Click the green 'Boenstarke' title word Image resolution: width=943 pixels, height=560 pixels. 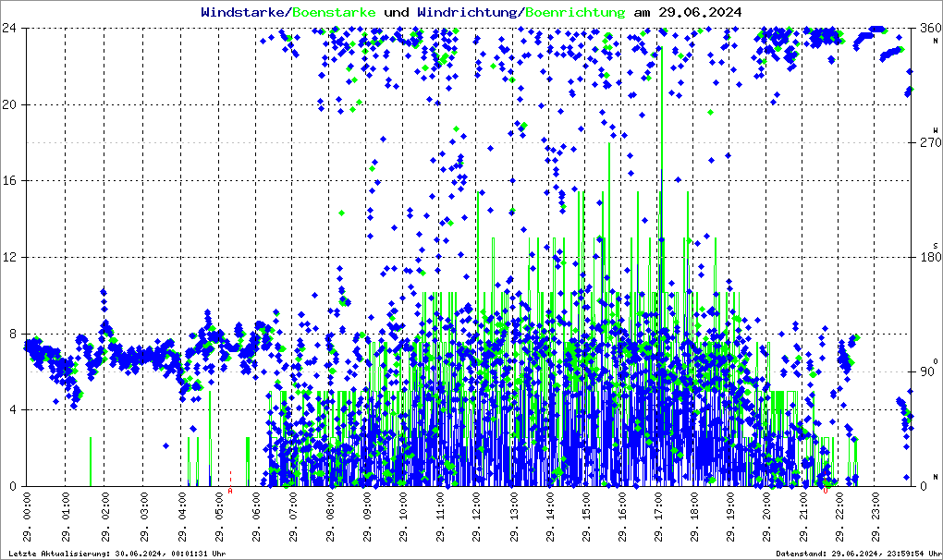tap(335, 12)
